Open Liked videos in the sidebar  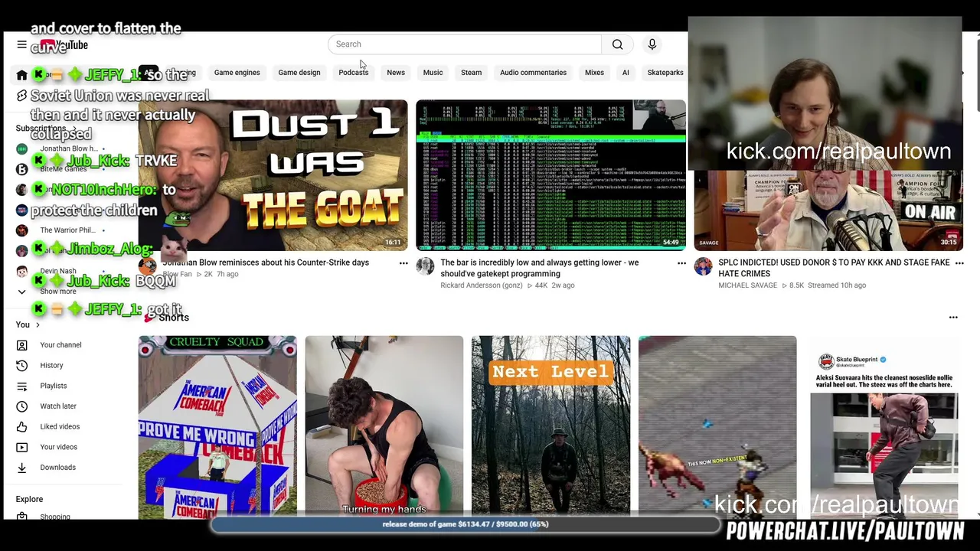pyautogui.click(x=60, y=427)
